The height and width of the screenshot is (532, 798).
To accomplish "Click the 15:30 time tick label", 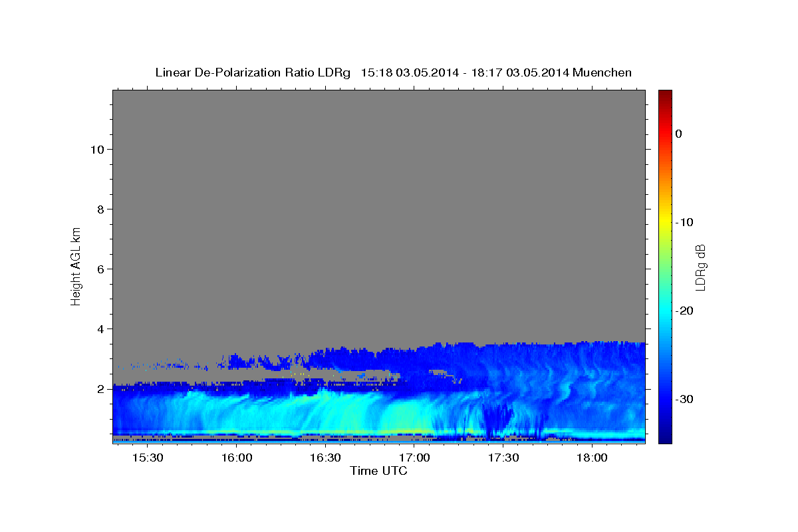I will coord(148,458).
